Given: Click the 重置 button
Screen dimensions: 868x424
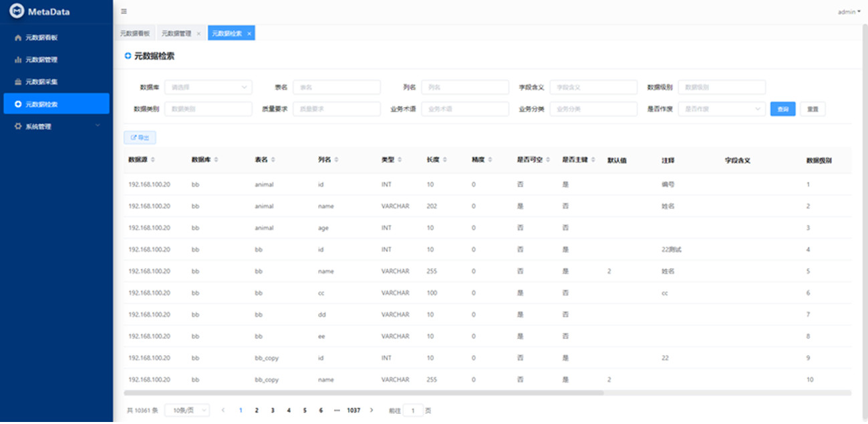Looking at the screenshot, I should pyautogui.click(x=813, y=109).
